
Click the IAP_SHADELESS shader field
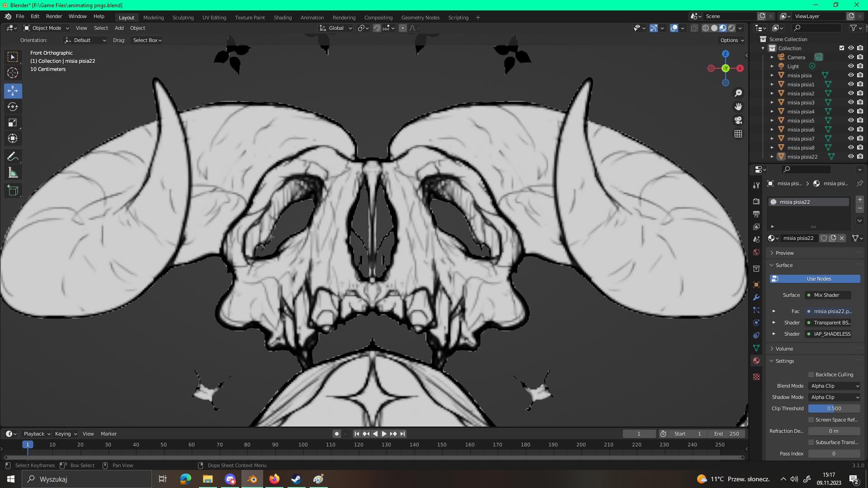point(828,334)
